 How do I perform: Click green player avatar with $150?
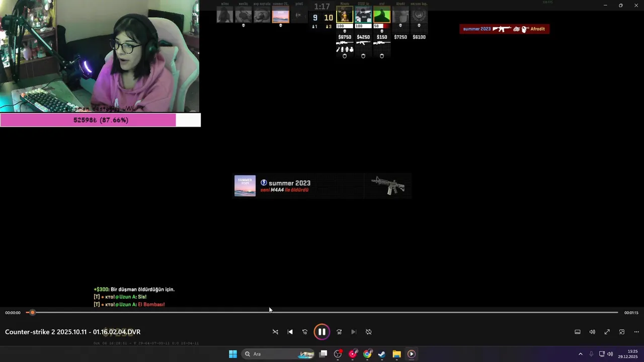[382, 15]
